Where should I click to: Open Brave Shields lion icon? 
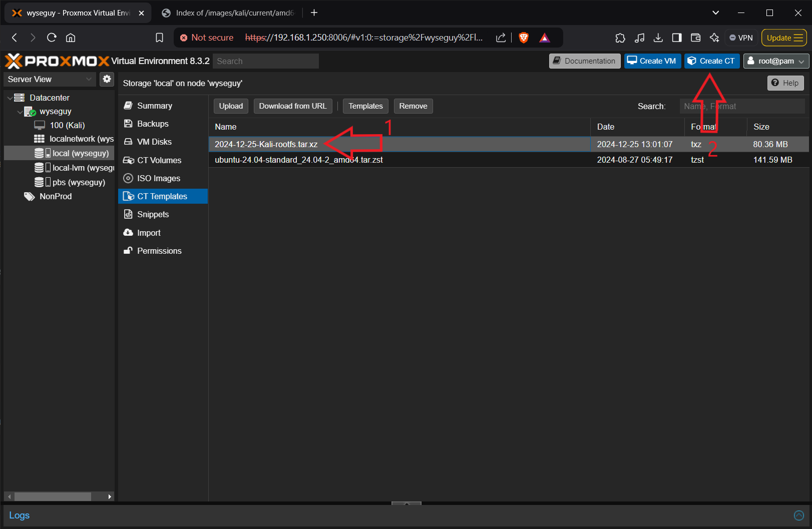tap(524, 38)
